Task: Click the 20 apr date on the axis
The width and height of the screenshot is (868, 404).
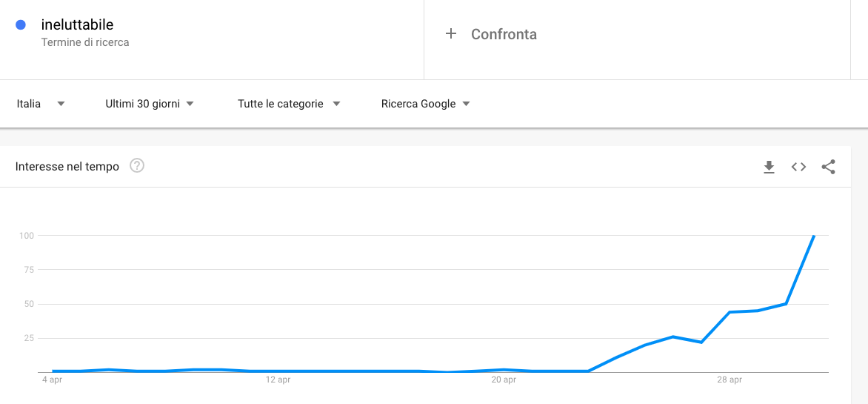Action: (503, 380)
